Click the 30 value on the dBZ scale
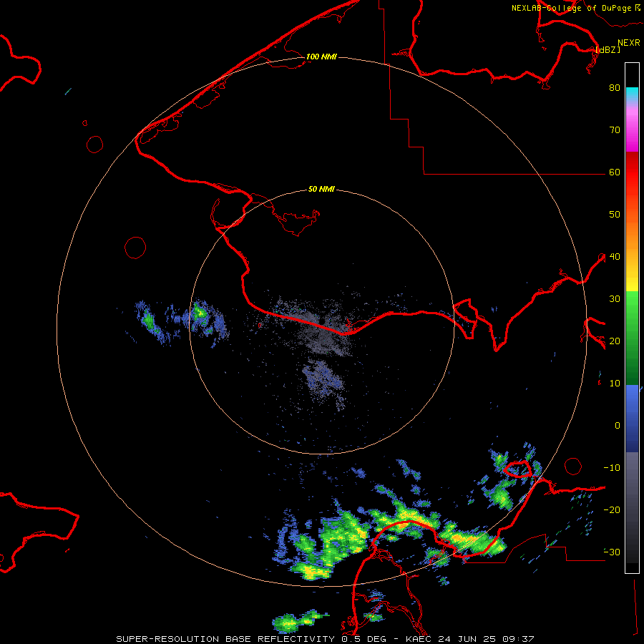644x644 pixels. point(615,298)
